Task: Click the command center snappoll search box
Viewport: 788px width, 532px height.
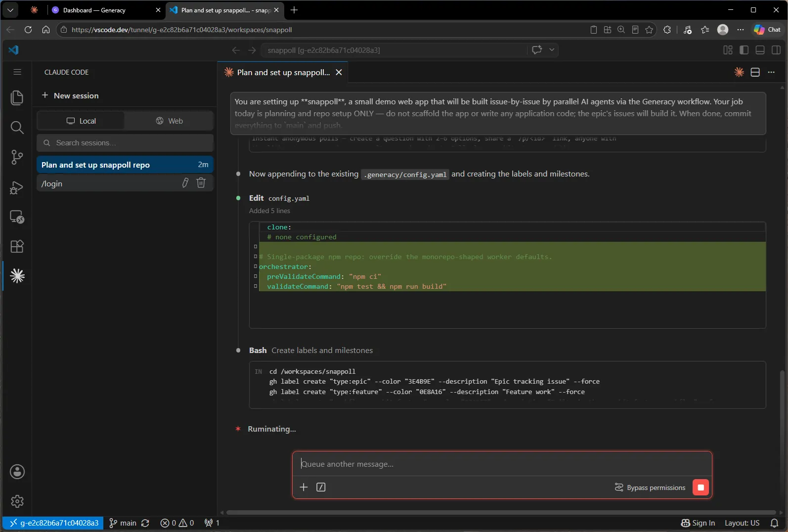Action: tap(394, 50)
